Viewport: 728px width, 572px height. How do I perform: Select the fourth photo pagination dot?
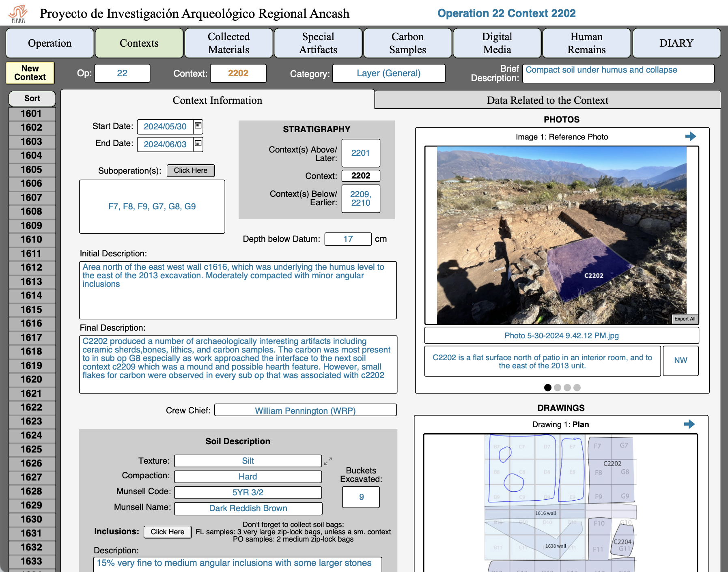coord(577,388)
